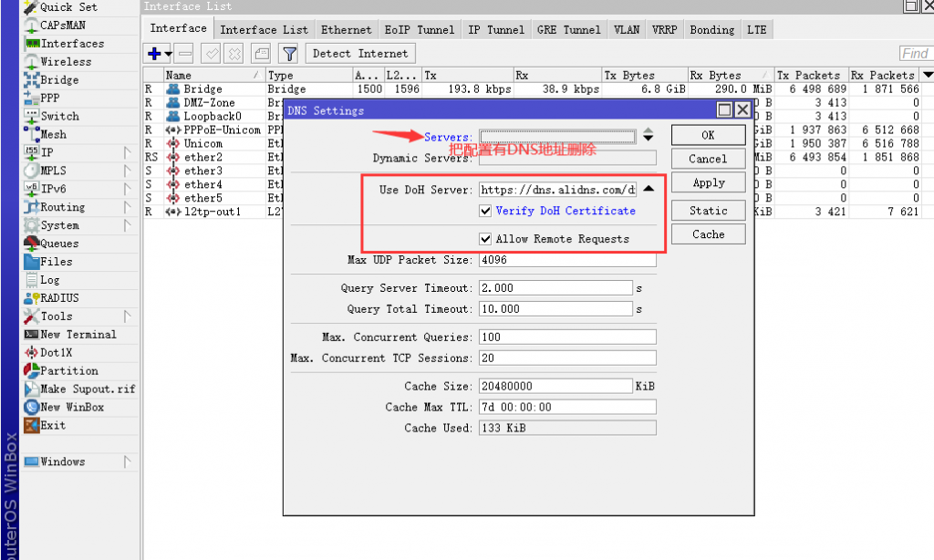The height and width of the screenshot is (560, 934).
Task: Sort by Name column header
Action: [213, 75]
